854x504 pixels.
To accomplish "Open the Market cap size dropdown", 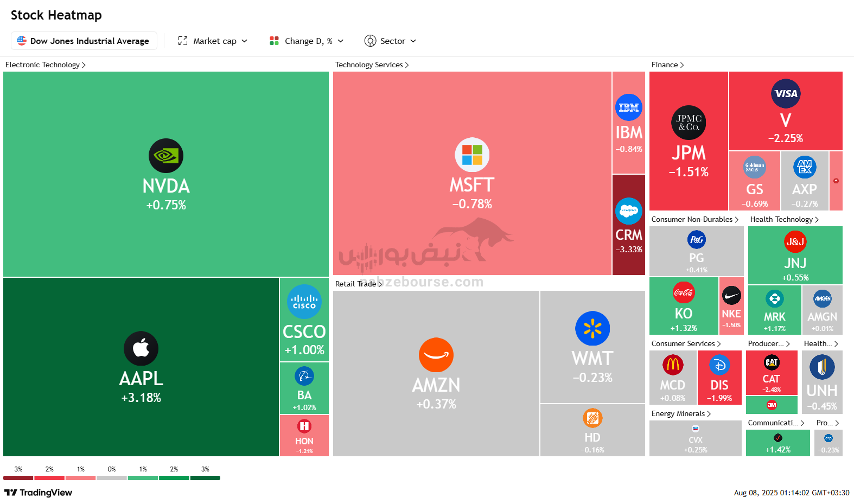I will click(x=213, y=41).
